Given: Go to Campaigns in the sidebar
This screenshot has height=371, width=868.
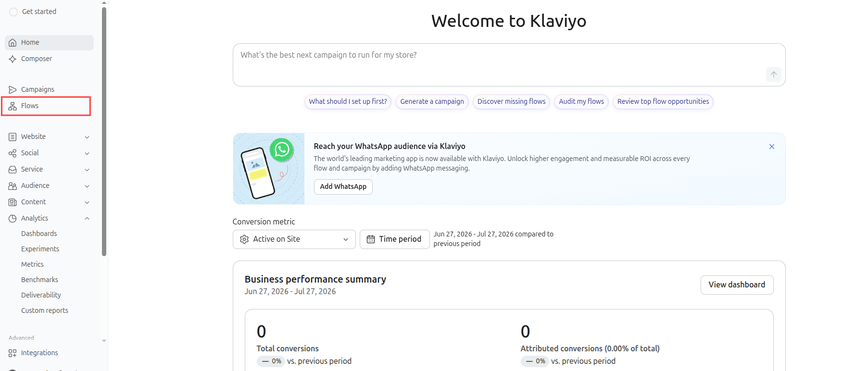Looking at the screenshot, I should click(x=49, y=89).
